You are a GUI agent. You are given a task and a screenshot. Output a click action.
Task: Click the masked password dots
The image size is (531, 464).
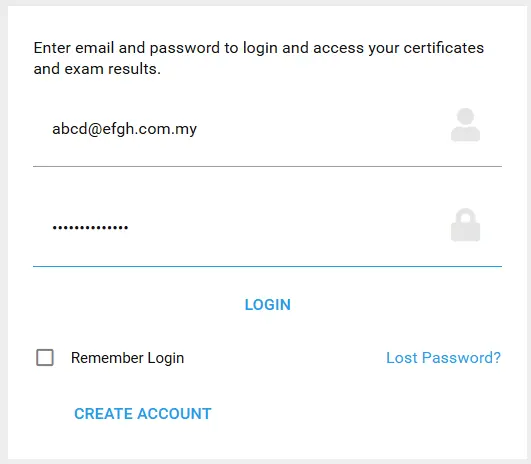click(x=90, y=228)
